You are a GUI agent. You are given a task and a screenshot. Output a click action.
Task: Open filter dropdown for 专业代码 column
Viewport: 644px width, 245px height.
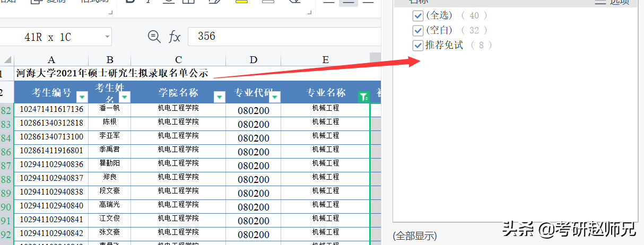[274, 97]
